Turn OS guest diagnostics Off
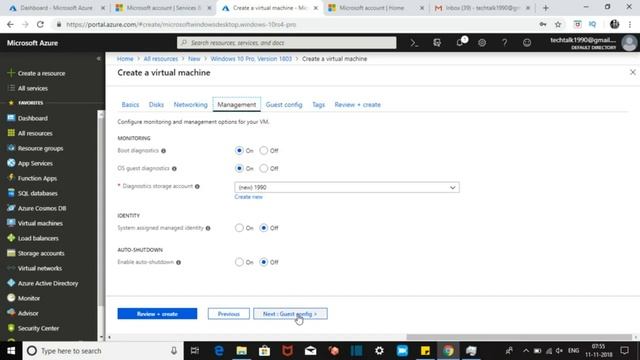 (x=264, y=168)
